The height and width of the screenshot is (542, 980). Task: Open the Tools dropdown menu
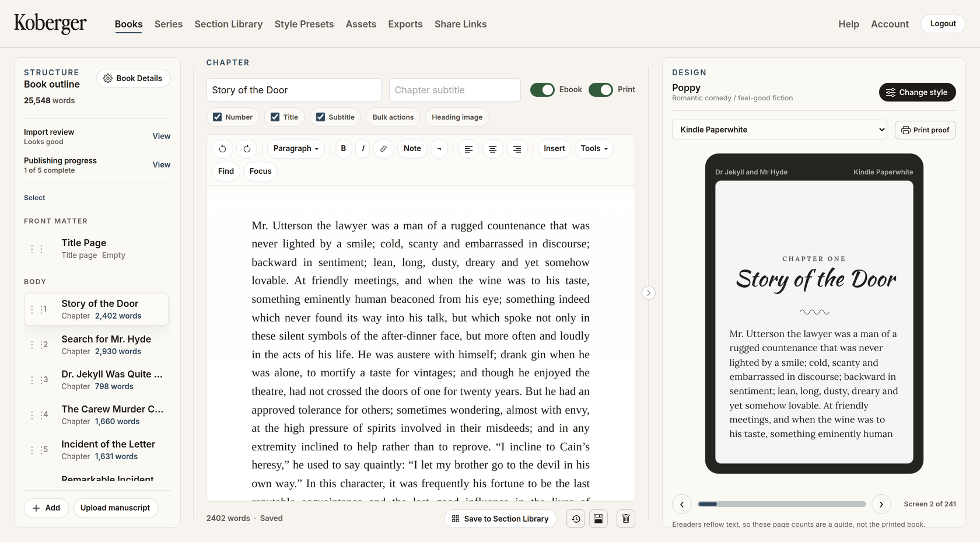coord(594,149)
